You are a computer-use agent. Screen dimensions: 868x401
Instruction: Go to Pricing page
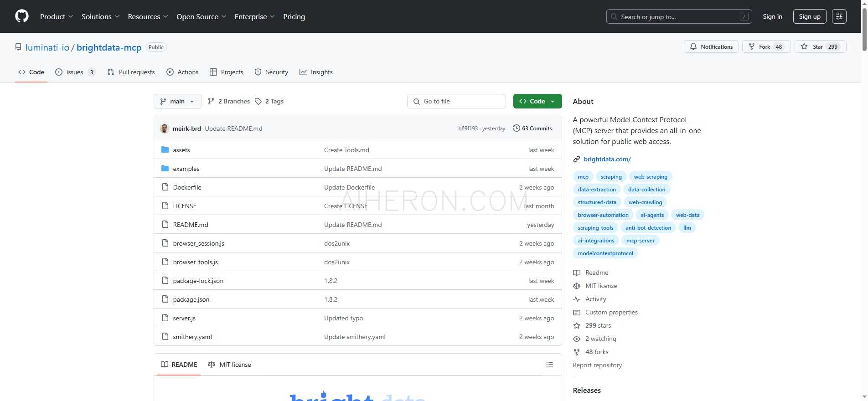point(294,16)
